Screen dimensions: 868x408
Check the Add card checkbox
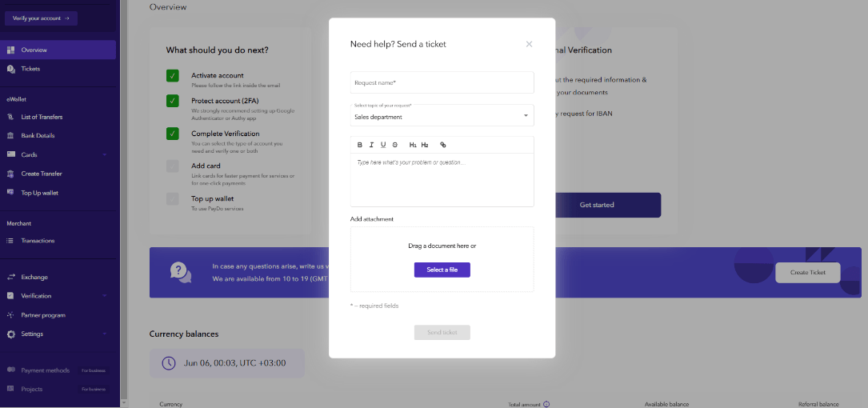click(x=173, y=166)
